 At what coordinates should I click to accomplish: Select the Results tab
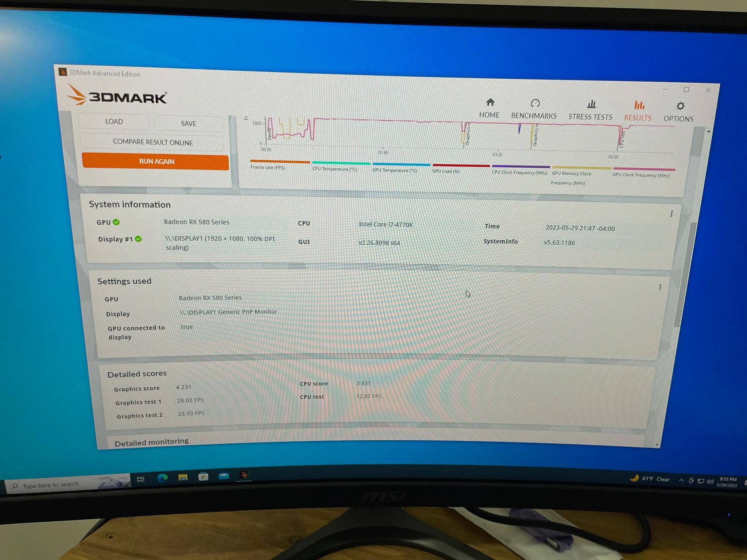[638, 111]
